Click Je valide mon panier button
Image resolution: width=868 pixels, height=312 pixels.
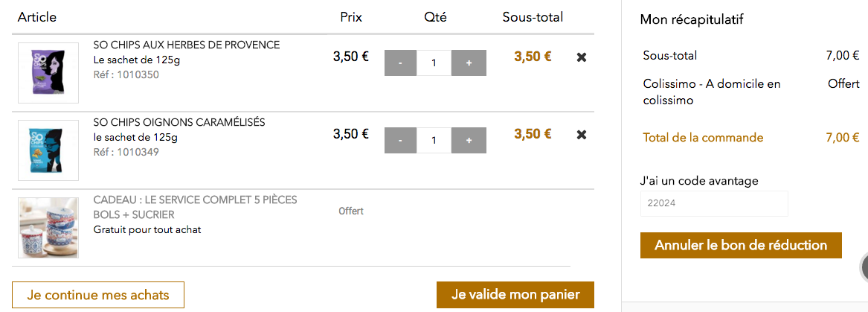(515, 295)
